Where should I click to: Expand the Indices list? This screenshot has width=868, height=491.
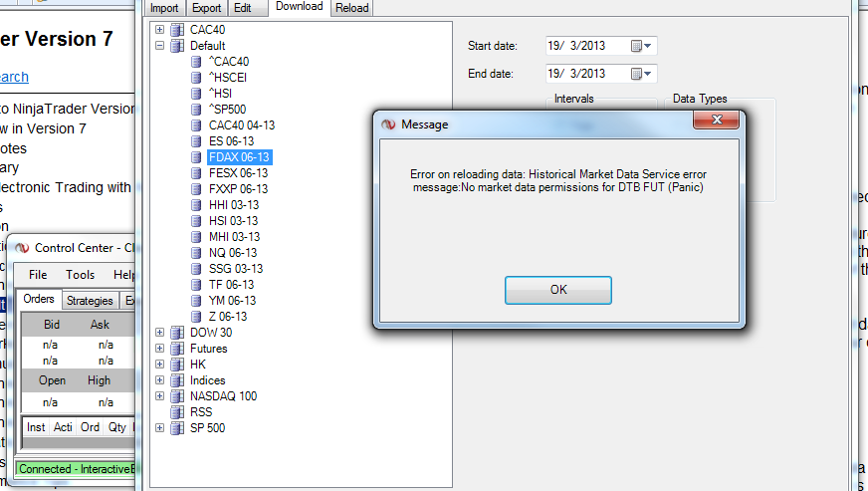point(159,380)
